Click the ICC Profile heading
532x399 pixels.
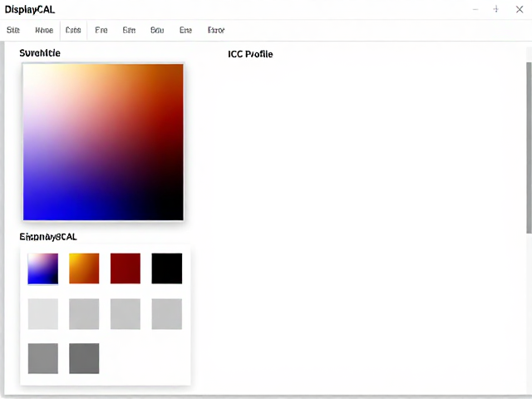[250, 54]
